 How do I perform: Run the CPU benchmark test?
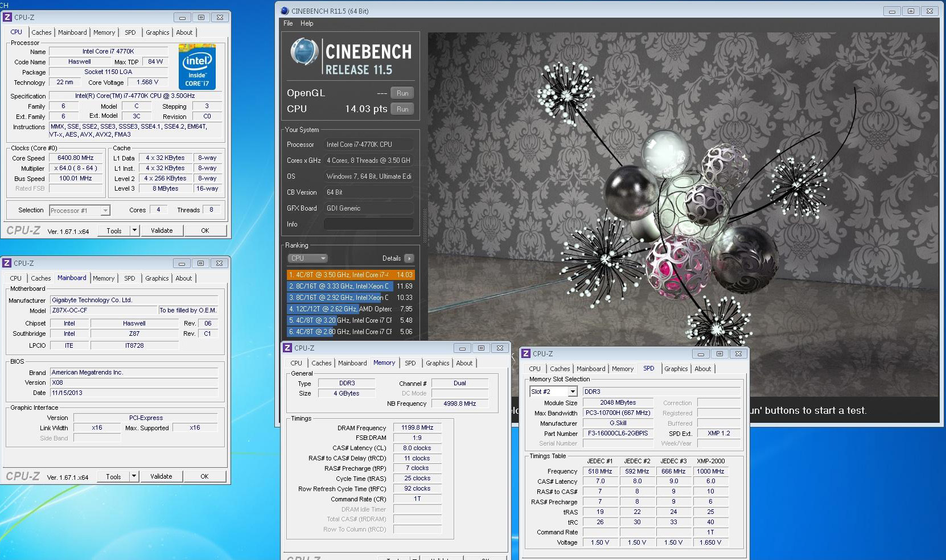click(402, 109)
